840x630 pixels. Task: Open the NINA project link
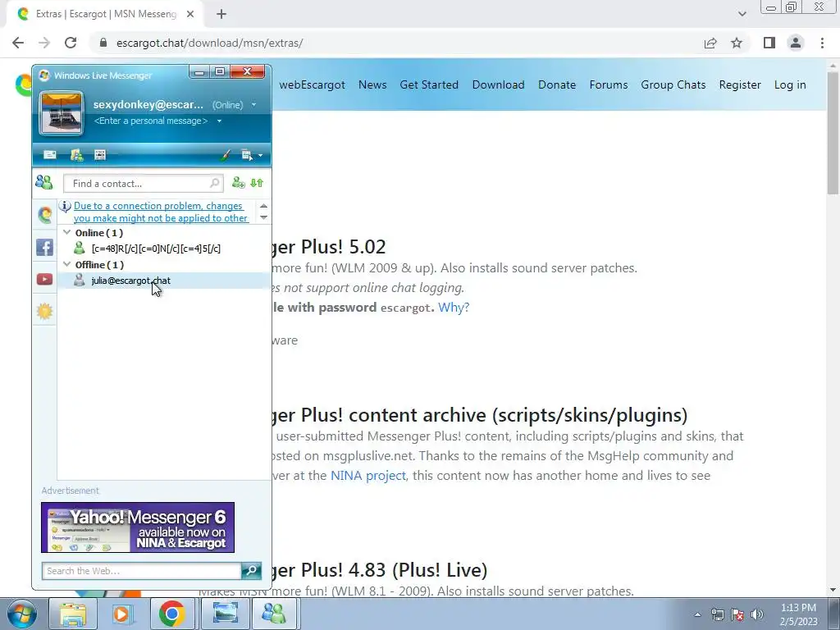click(368, 476)
